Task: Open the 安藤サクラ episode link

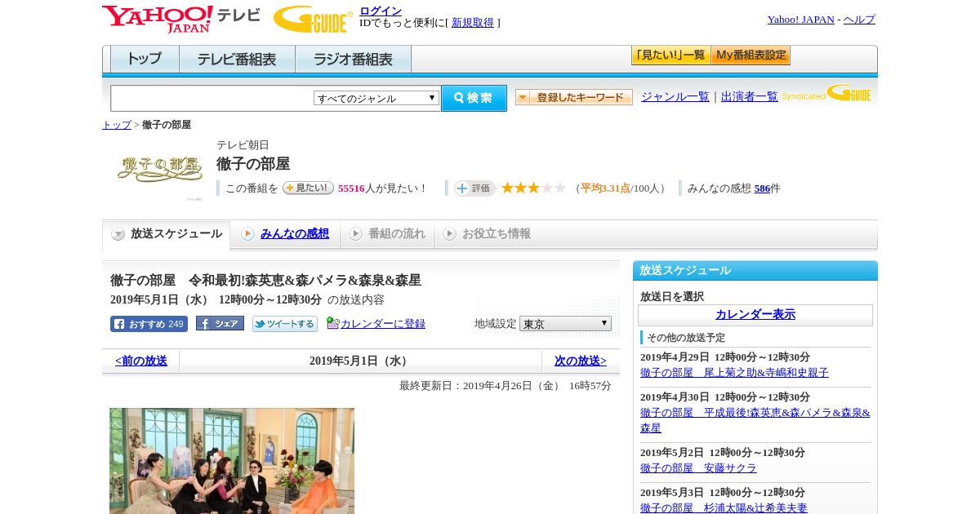Action: click(698, 468)
